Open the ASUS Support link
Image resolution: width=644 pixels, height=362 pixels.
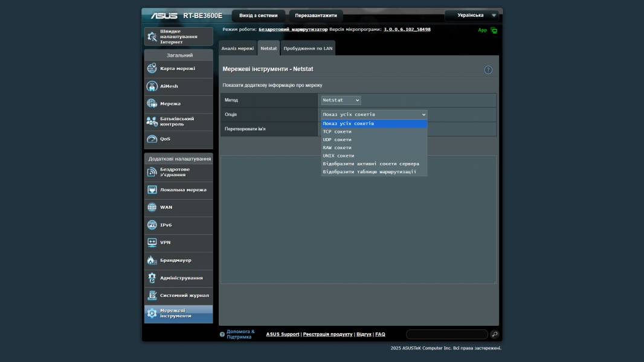coord(283,334)
